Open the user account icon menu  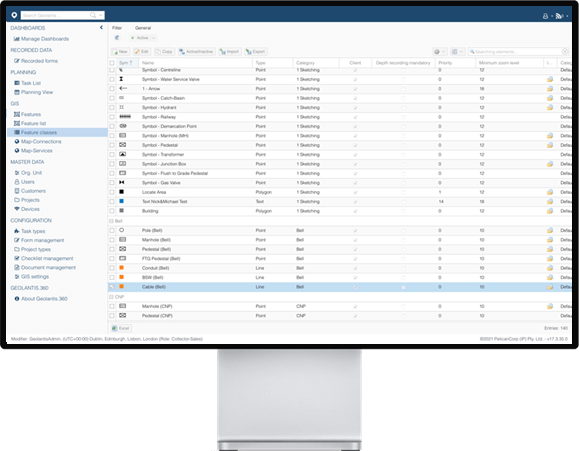tap(545, 16)
